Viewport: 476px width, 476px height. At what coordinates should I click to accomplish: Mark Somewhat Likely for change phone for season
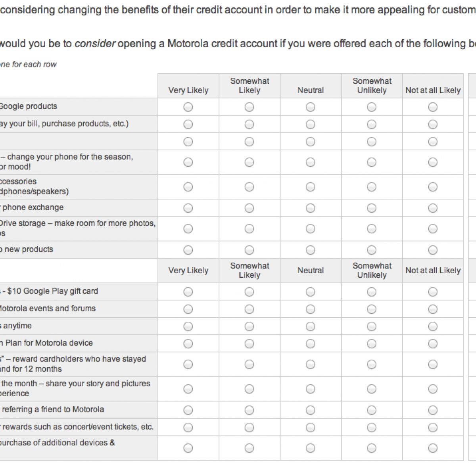click(249, 162)
